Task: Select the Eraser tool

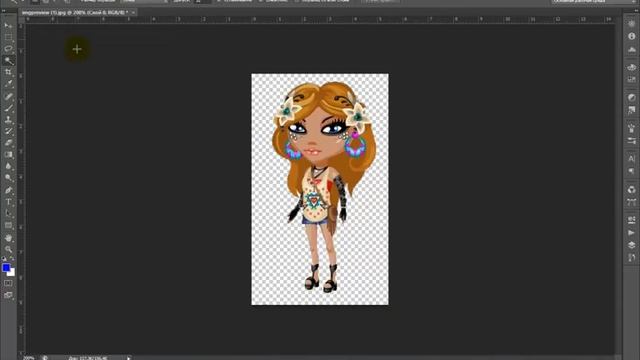Action: click(8, 143)
